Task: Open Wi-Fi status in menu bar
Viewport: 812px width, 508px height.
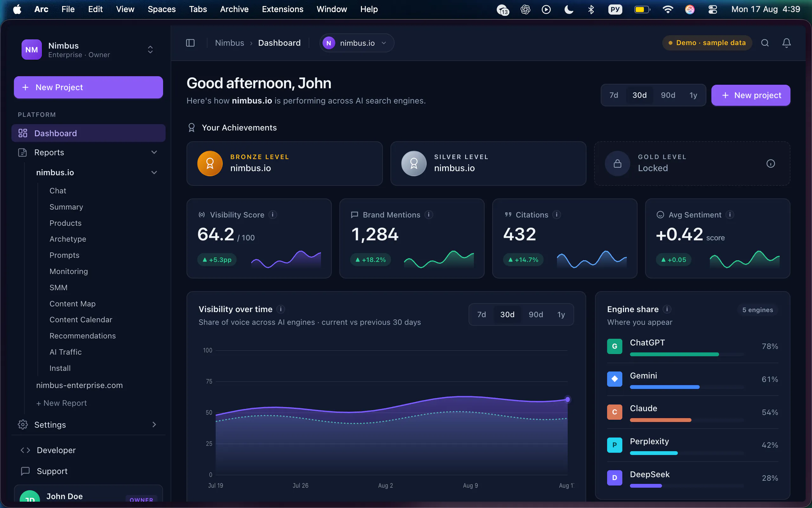Action: click(x=668, y=10)
